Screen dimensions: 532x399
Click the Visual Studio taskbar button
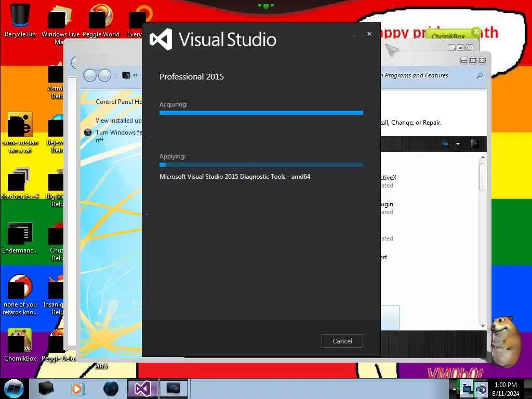tap(143, 389)
